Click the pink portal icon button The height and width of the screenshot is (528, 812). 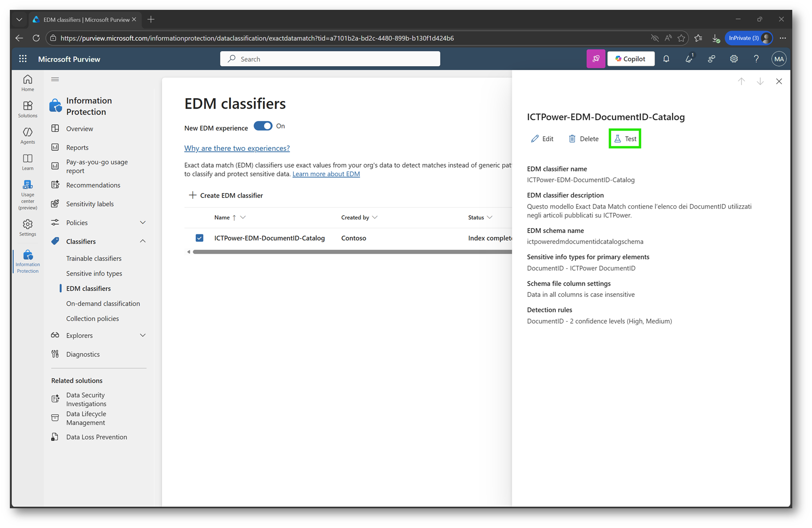coord(596,59)
